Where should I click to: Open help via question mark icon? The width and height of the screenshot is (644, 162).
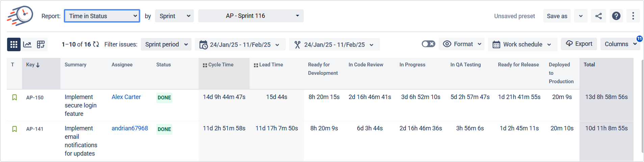pos(616,16)
